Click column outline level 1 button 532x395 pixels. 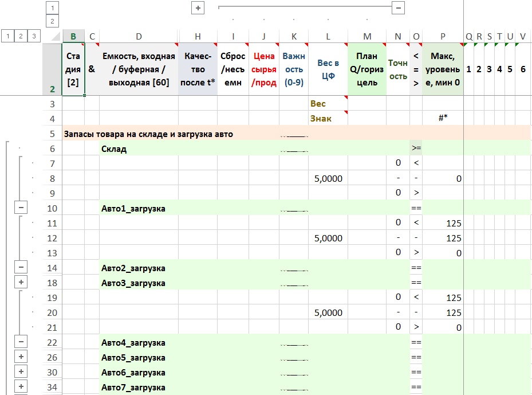click(52, 8)
